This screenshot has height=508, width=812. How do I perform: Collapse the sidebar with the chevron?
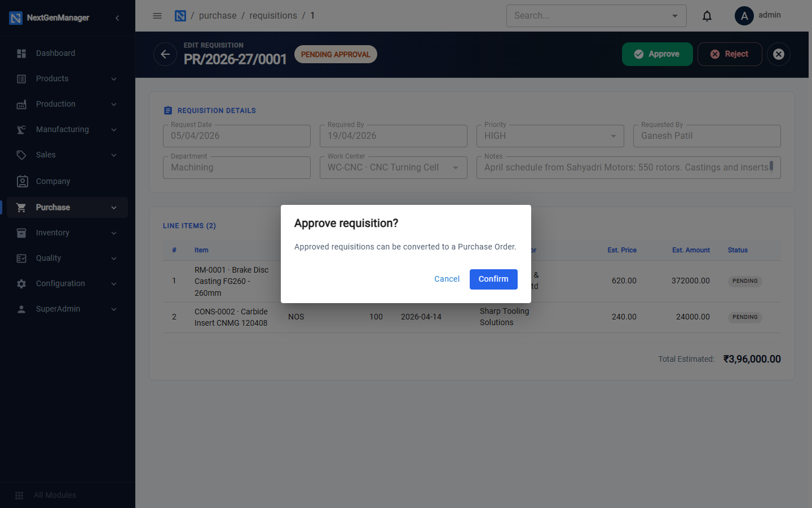pos(117,18)
